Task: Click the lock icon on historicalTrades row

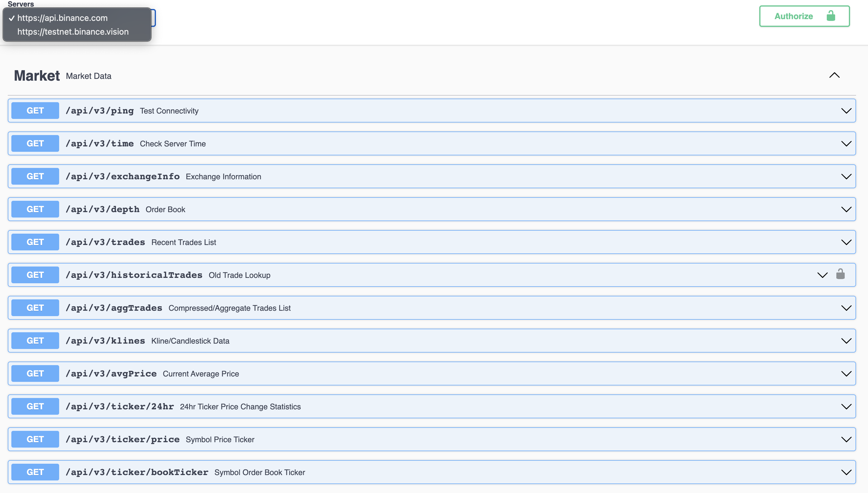Action: (840, 274)
